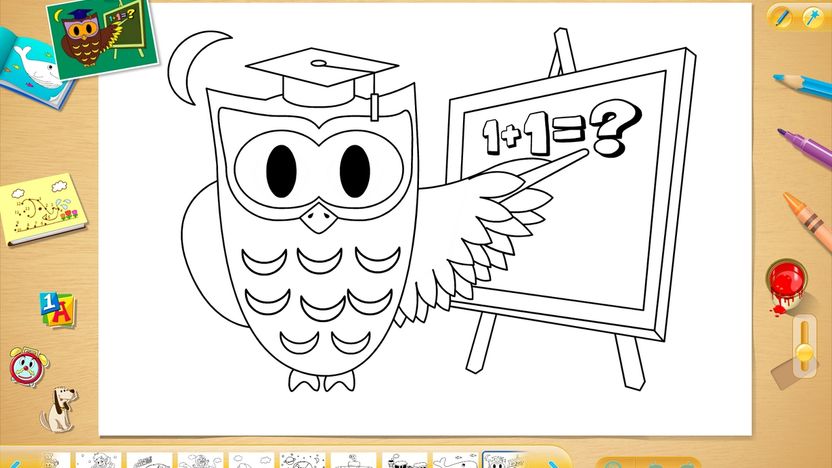Select the pencil drawing mode button

[x=782, y=18]
